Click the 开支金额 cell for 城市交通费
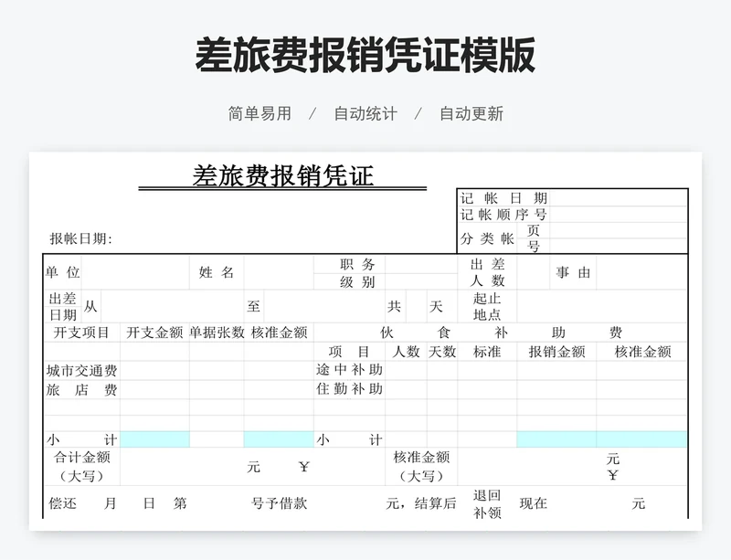731x560 pixels. tap(154, 371)
